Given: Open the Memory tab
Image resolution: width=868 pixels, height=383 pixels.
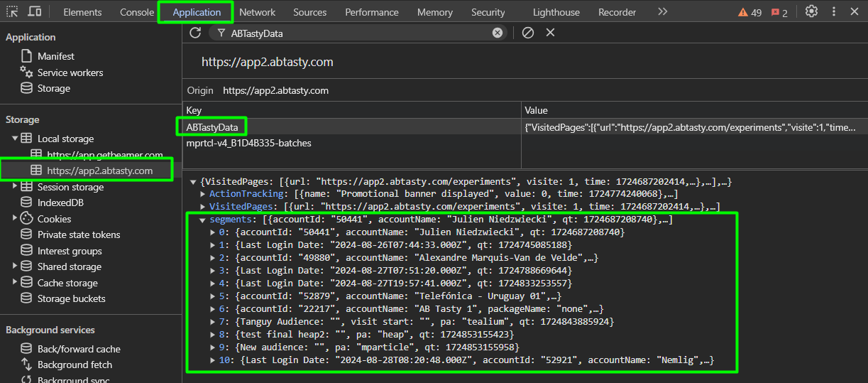Looking at the screenshot, I should click(x=435, y=12).
